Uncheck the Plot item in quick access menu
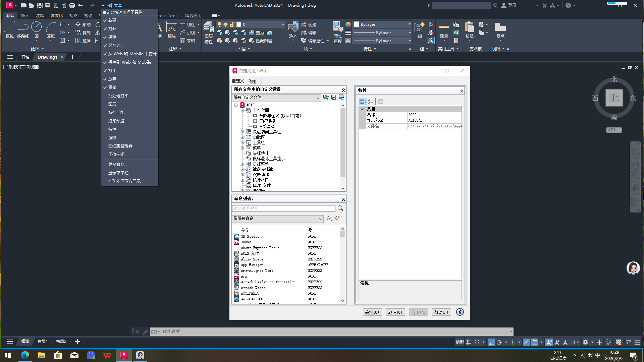This screenshot has height=362, width=644. (x=112, y=71)
